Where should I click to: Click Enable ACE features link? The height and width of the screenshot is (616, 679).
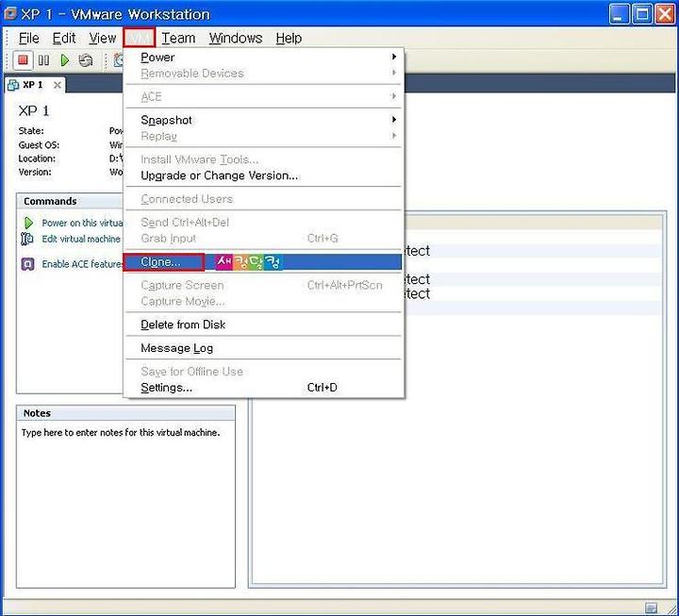point(82,264)
